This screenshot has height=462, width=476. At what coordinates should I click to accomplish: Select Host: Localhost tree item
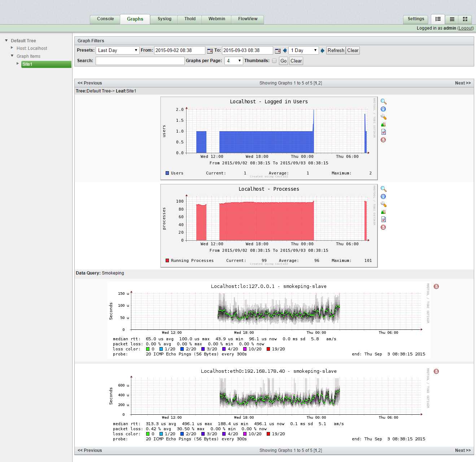coord(32,48)
